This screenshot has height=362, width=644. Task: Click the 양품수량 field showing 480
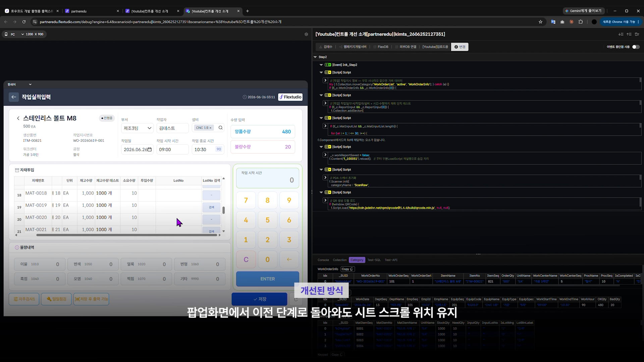pyautogui.click(x=263, y=132)
